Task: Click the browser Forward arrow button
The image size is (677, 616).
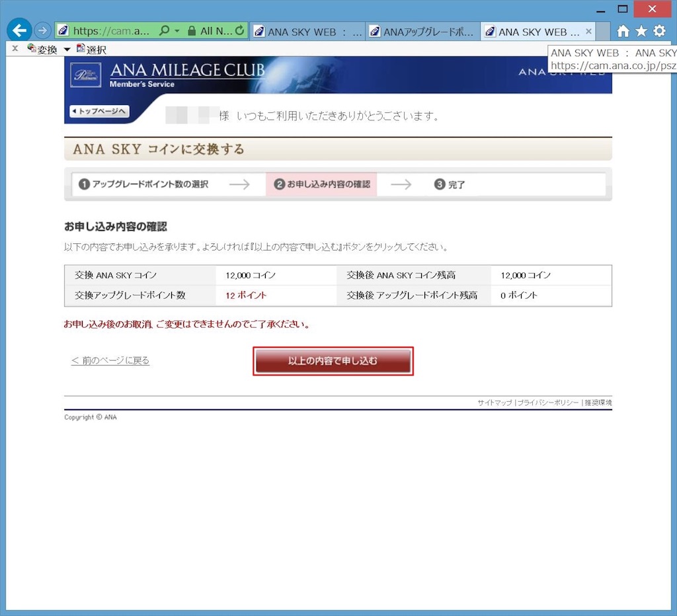Action: coord(42,30)
